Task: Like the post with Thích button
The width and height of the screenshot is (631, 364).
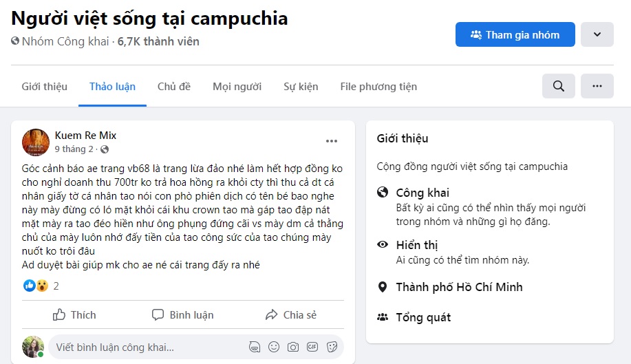Action: [x=74, y=315]
